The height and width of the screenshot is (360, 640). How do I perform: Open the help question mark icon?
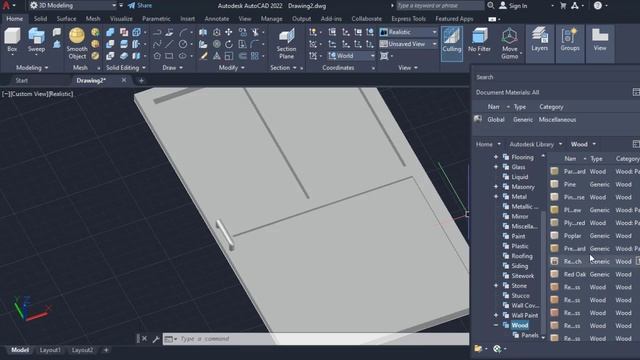point(598,6)
